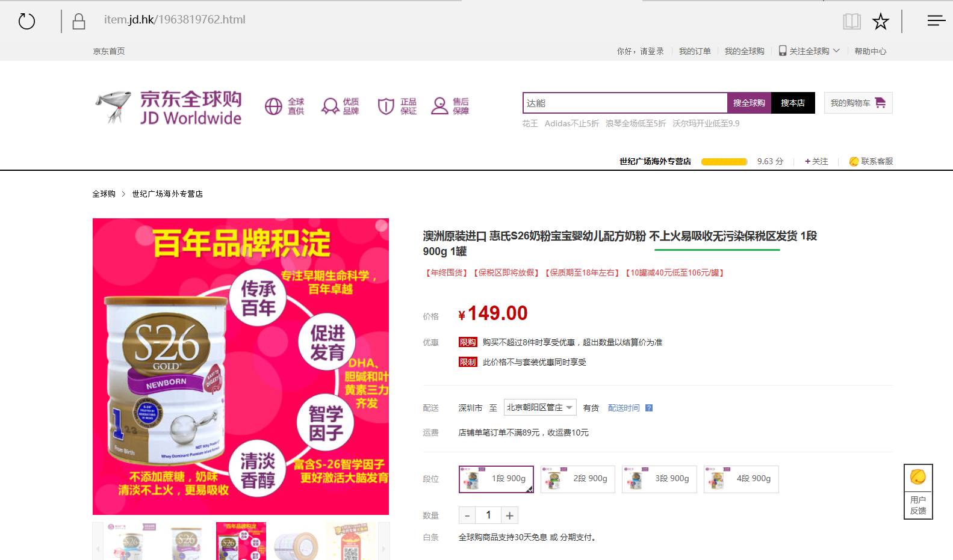This screenshot has width=953, height=560.
Task: Click the product title text
Action: (620, 243)
